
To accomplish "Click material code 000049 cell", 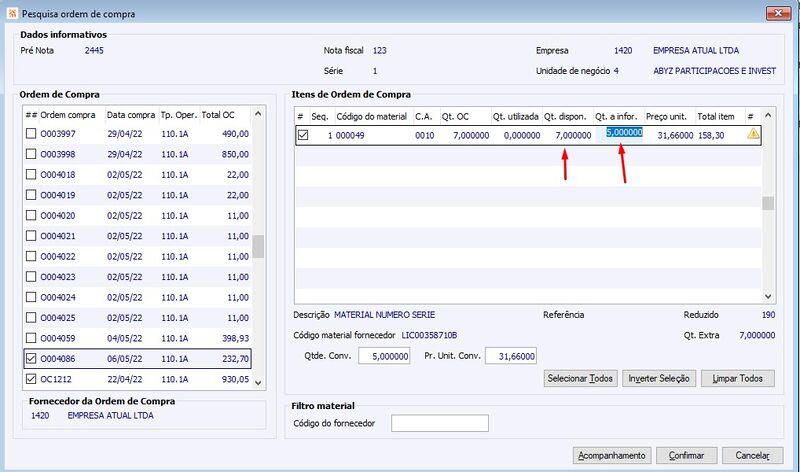I will click(350, 135).
